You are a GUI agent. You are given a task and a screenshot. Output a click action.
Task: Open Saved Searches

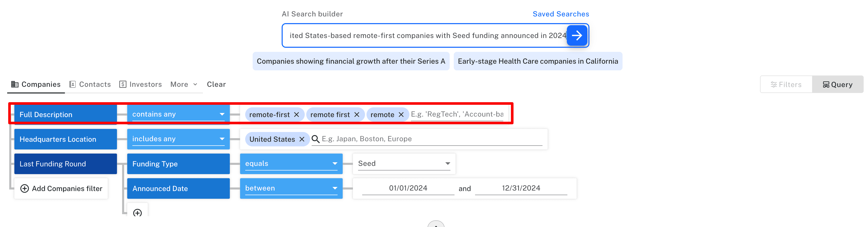click(x=561, y=14)
